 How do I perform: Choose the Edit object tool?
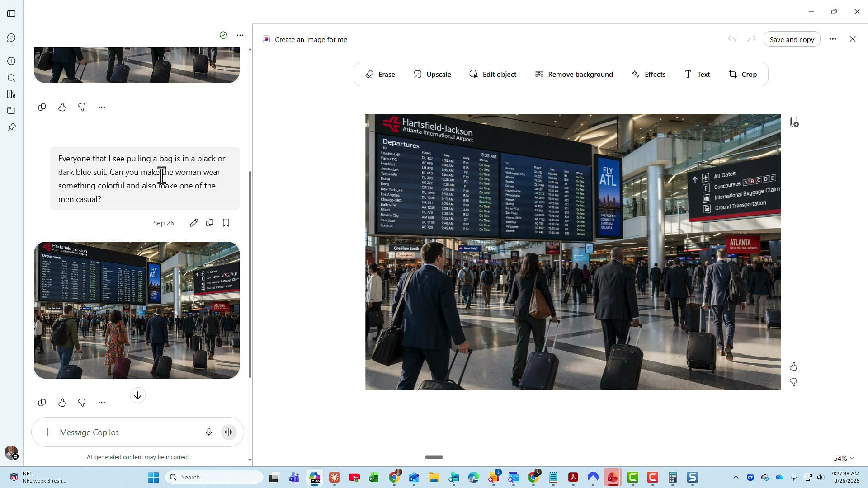[493, 74]
